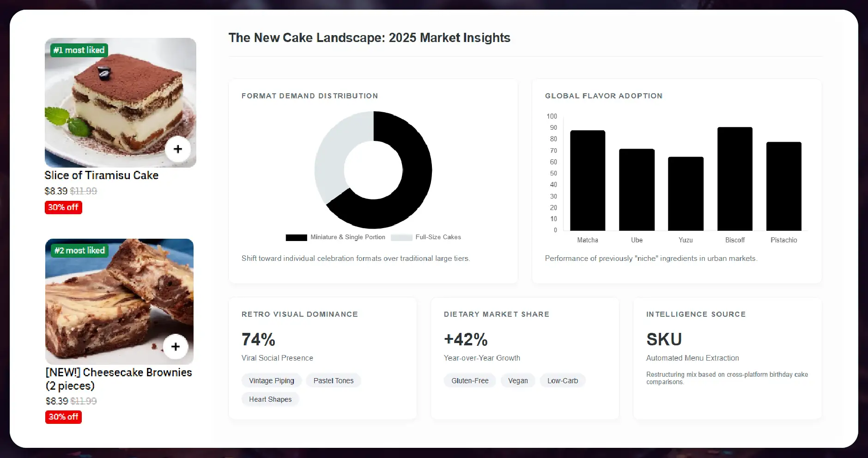Select the Slice of Tiramisu Cake title link

101,175
